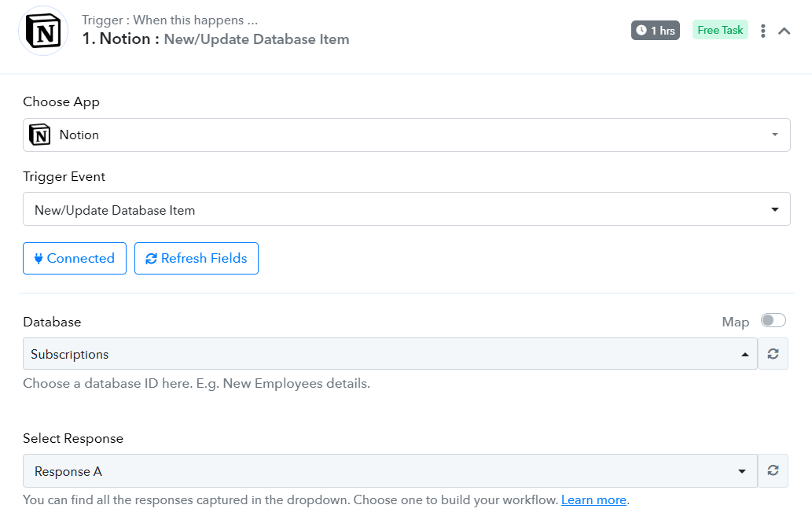Toggle the Map switch for Database
The image size is (812, 527).
(773, 321)
